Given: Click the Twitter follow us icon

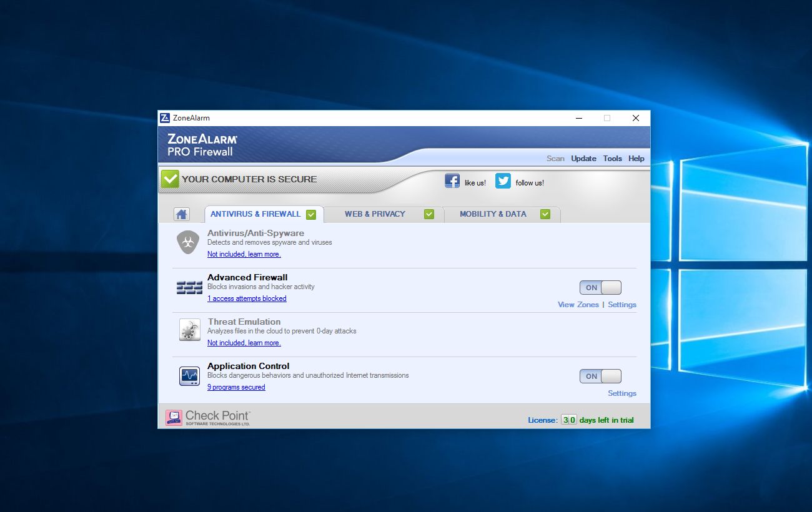Looking at the screenshot, I should [503, 181].
